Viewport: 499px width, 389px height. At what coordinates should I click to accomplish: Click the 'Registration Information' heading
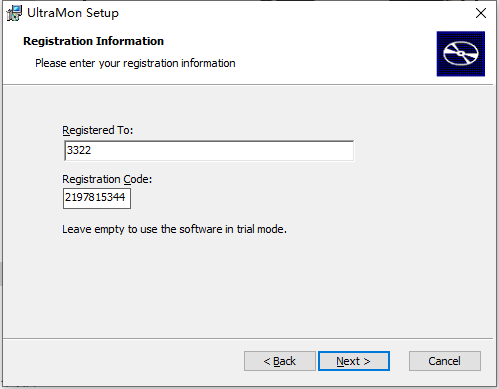93,41
